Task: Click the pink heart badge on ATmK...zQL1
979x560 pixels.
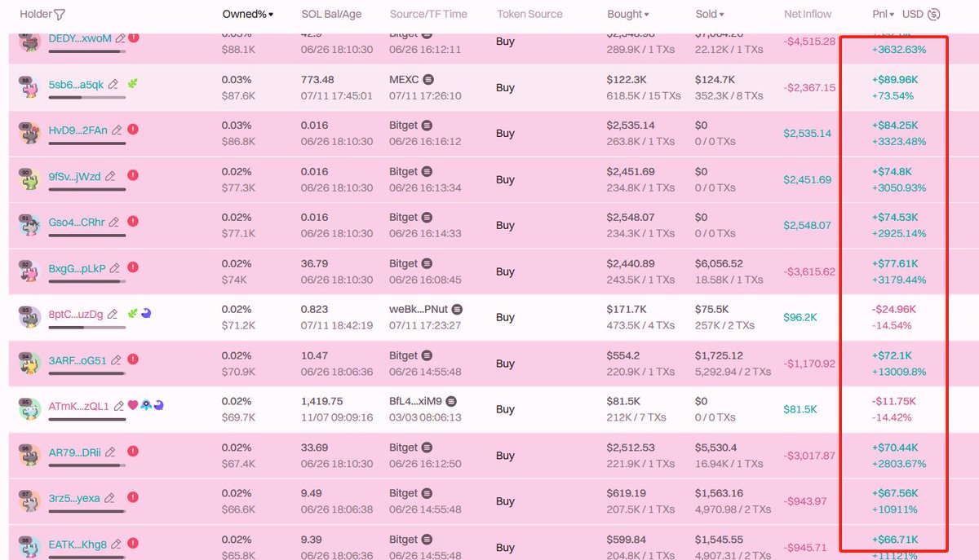Action: point(133,406)
